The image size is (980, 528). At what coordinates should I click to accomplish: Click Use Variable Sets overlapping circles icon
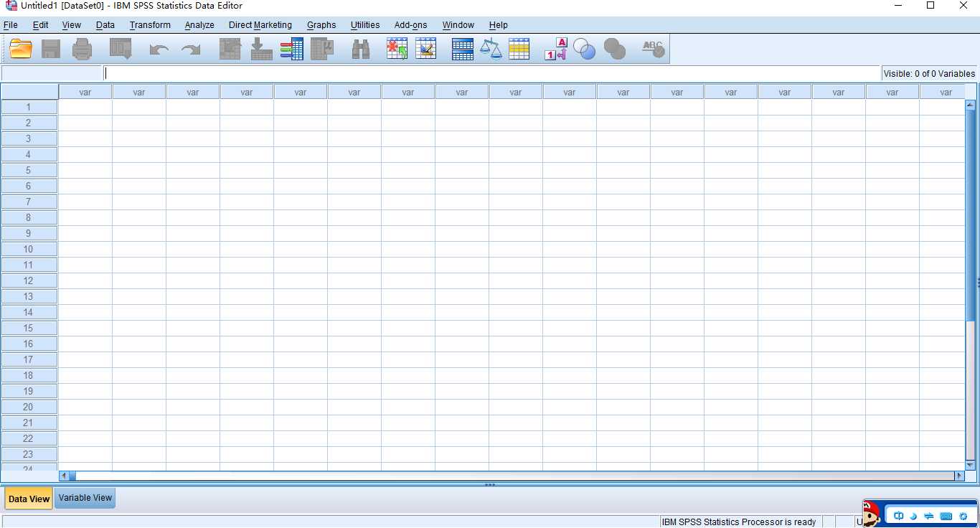(x=585, y=49)
